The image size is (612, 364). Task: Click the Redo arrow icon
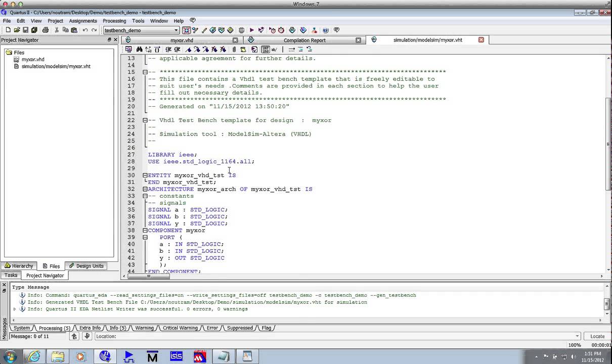tap(94, 30)
